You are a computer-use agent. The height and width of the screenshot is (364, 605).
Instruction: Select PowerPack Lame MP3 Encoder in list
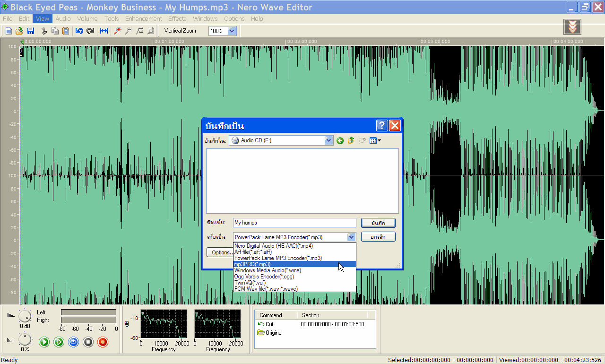[x=294, y=258]
